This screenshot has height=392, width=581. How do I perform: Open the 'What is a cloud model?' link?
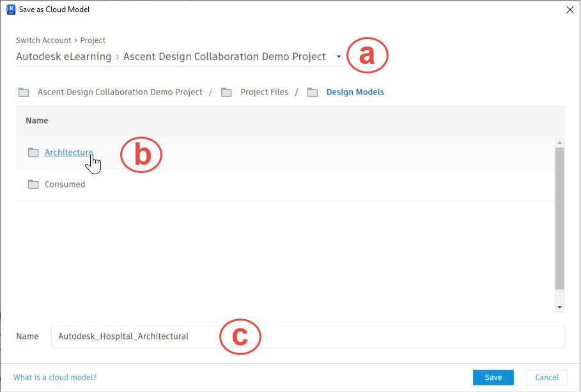[55, 377]
